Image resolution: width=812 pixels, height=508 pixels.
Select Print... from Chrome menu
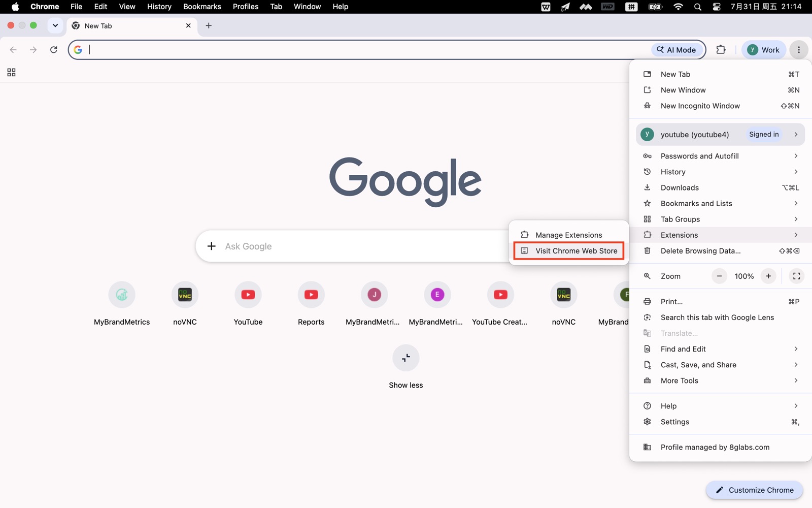pos(721,301)
